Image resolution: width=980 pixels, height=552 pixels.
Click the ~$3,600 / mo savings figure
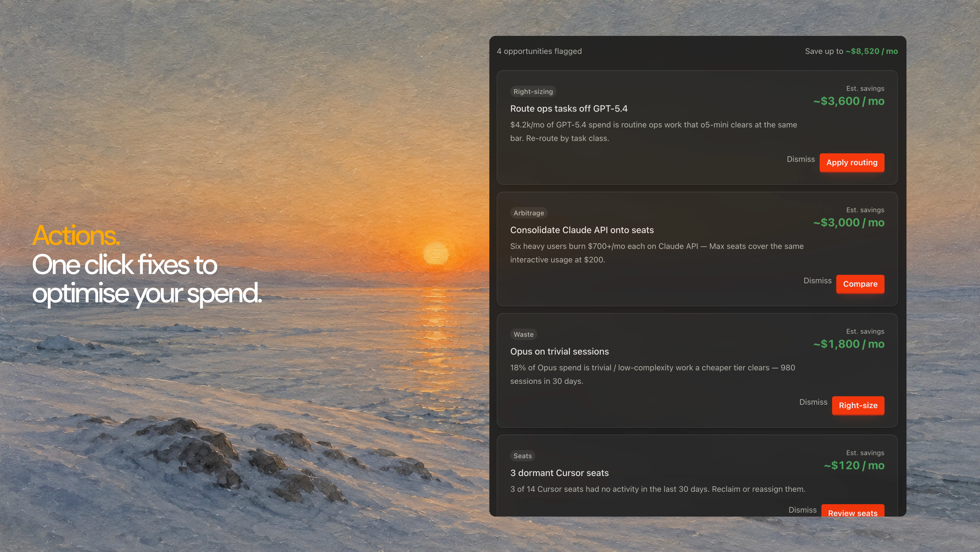click(x=849, y=101)
